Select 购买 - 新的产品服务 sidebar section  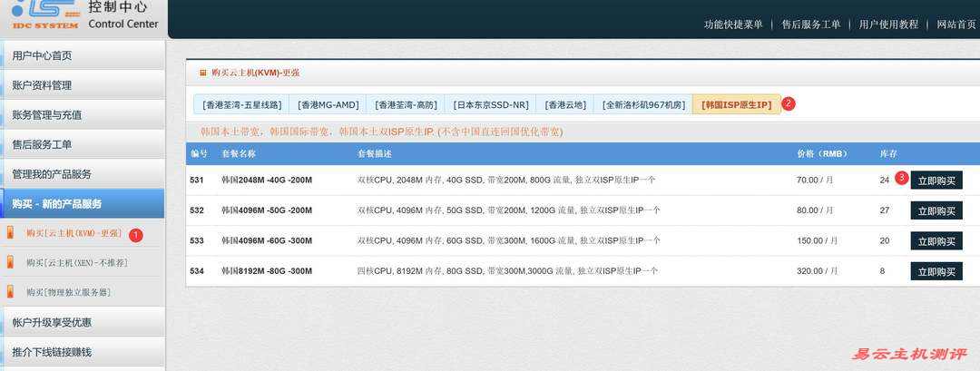[83, 203]
